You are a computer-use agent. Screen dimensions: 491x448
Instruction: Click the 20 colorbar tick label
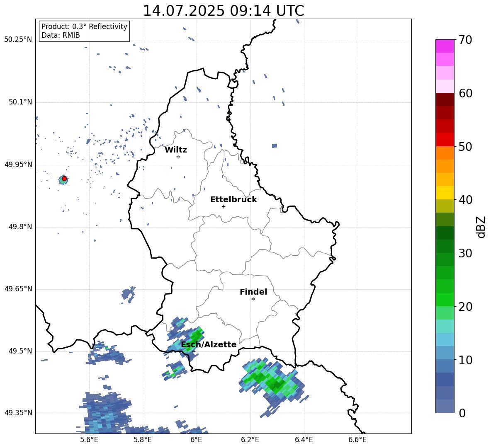coord(465,307)
